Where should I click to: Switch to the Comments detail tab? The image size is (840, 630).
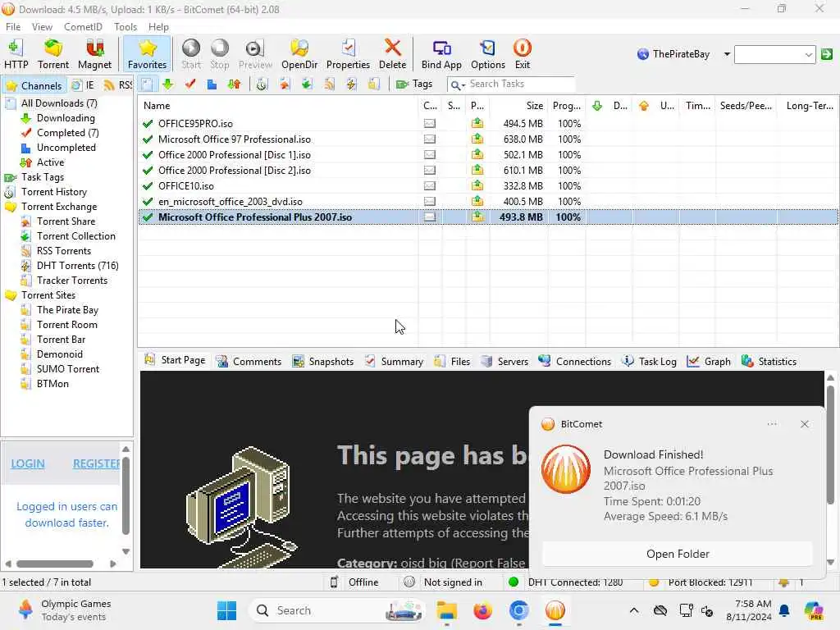pos(249,362)
